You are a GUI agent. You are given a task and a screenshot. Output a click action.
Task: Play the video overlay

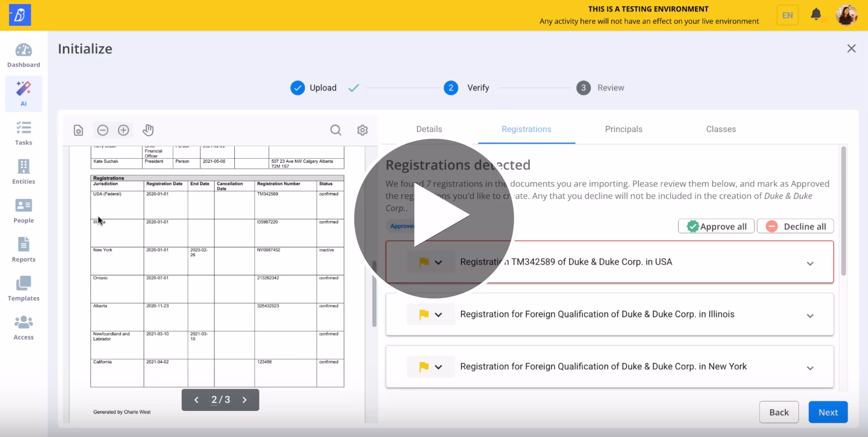tap(434, 218)
